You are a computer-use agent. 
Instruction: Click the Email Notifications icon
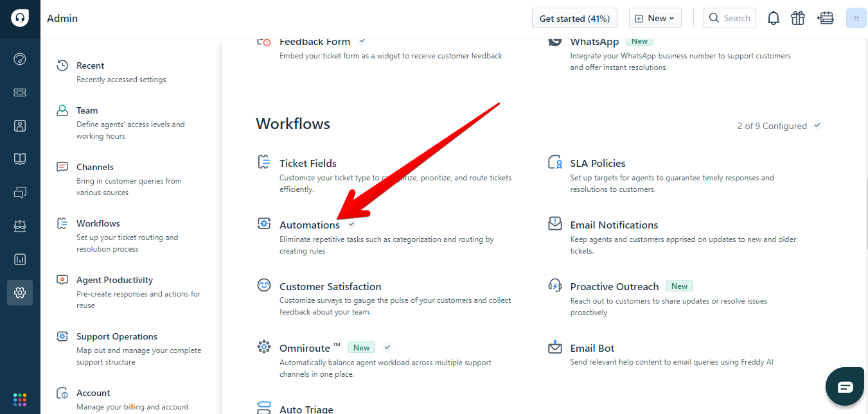click(555, 224)
